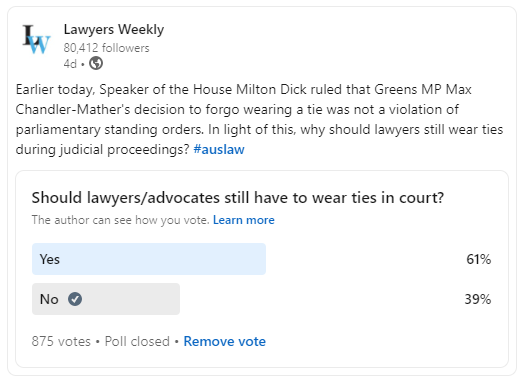Screen dimensions: 525x383
Task: Open the #auslaw hashtag
Action: coord(219,149)
